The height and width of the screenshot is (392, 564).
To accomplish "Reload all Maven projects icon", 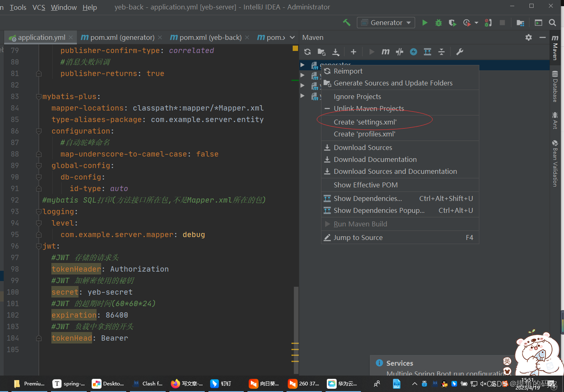I will coord(307,52).
